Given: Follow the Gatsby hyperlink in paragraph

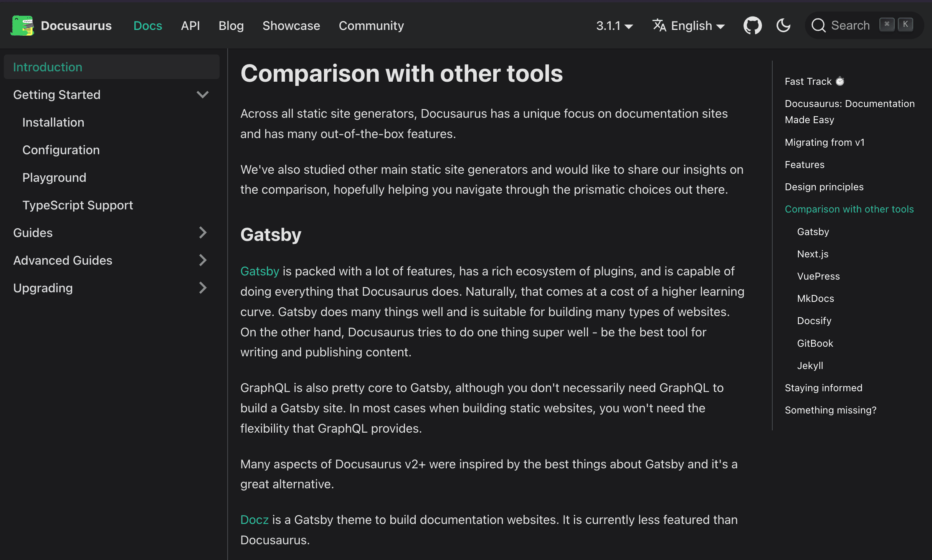Looking at the screenshot, I should (x=259, y=271).
